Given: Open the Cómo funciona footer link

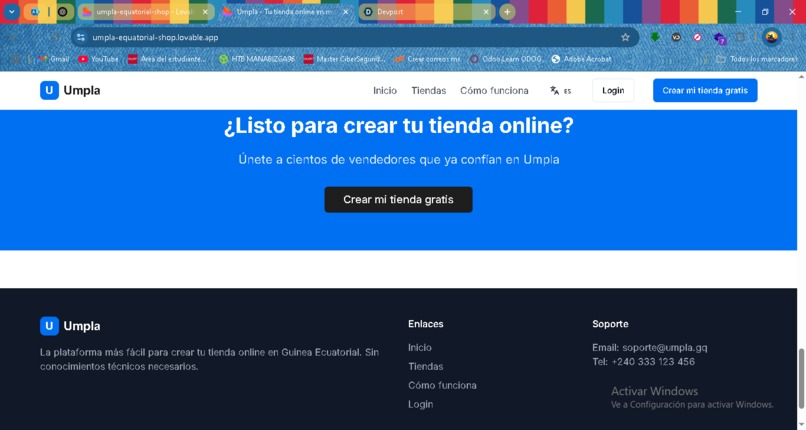Looking at the screenshot, I should 442,385.
